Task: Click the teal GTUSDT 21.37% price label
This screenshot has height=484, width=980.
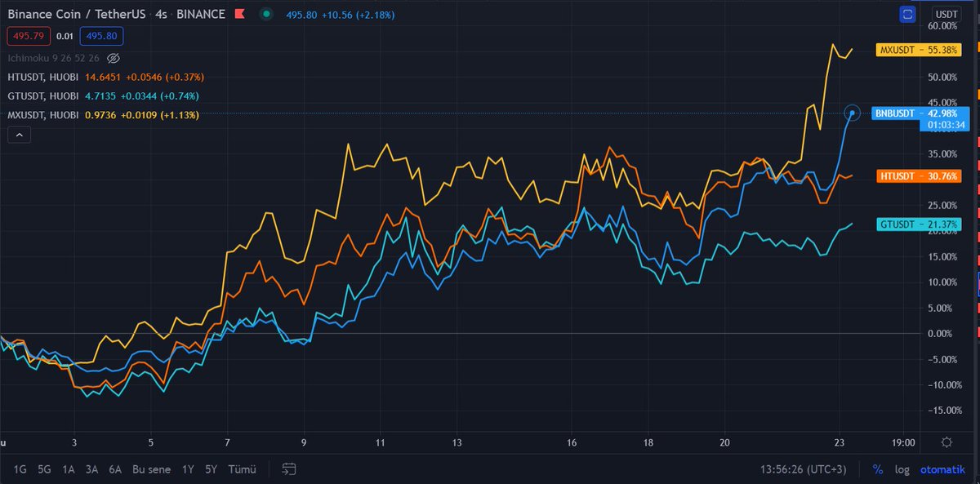Action: (919, 224)
